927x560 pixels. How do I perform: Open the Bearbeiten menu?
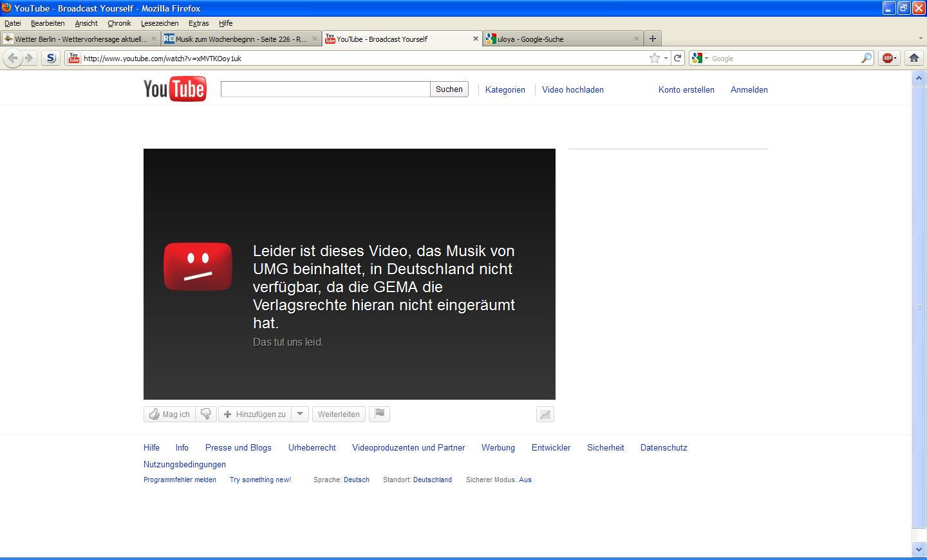click(48, 23)
